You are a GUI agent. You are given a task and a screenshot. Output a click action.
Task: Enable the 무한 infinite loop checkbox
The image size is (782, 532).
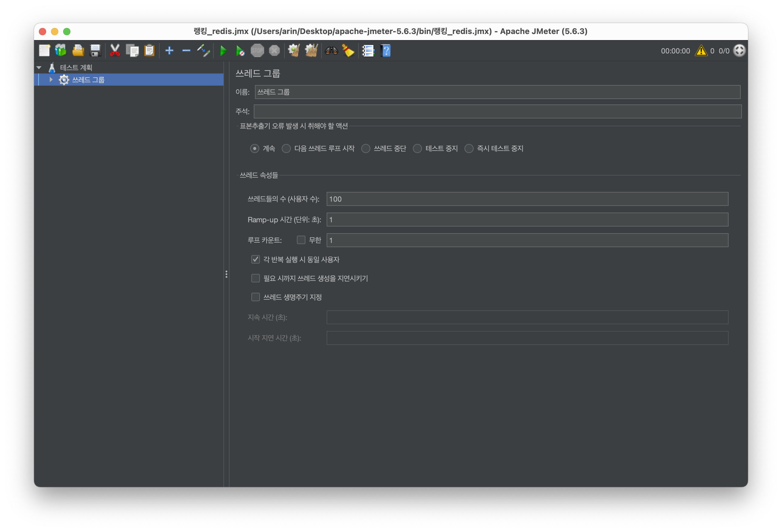click(x=301, y=240)
